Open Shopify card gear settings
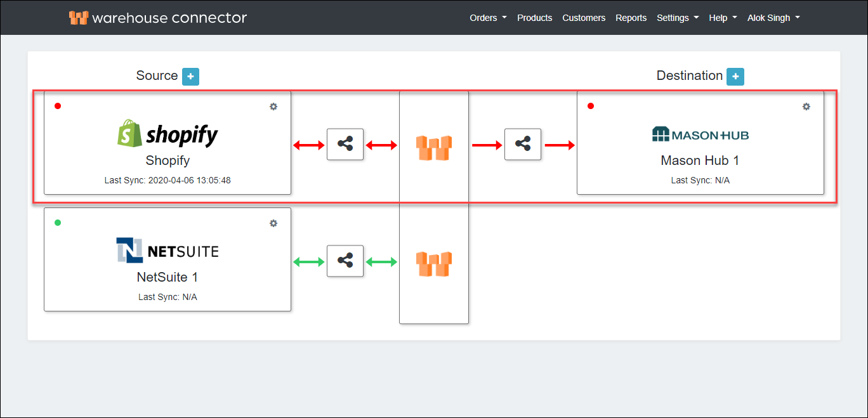 coord(273,107)
